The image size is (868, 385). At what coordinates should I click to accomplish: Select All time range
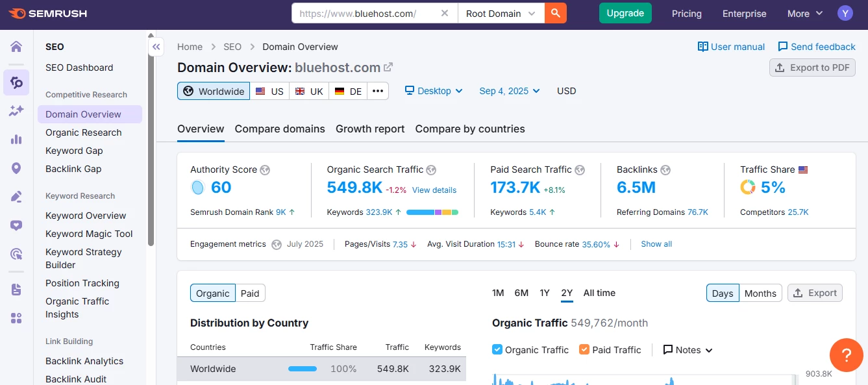tap(599, 293)
